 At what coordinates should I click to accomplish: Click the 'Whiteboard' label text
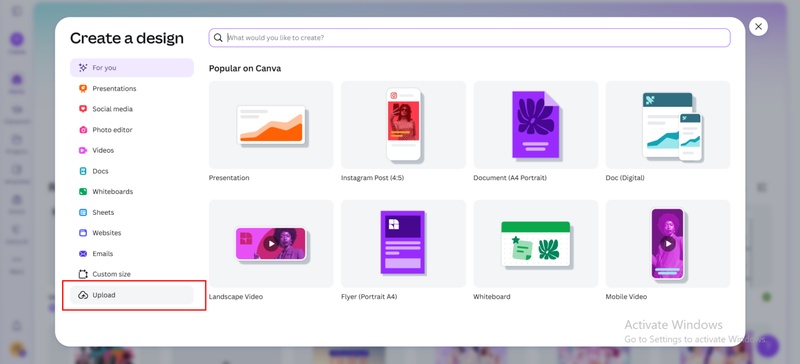tap(492, 297)
